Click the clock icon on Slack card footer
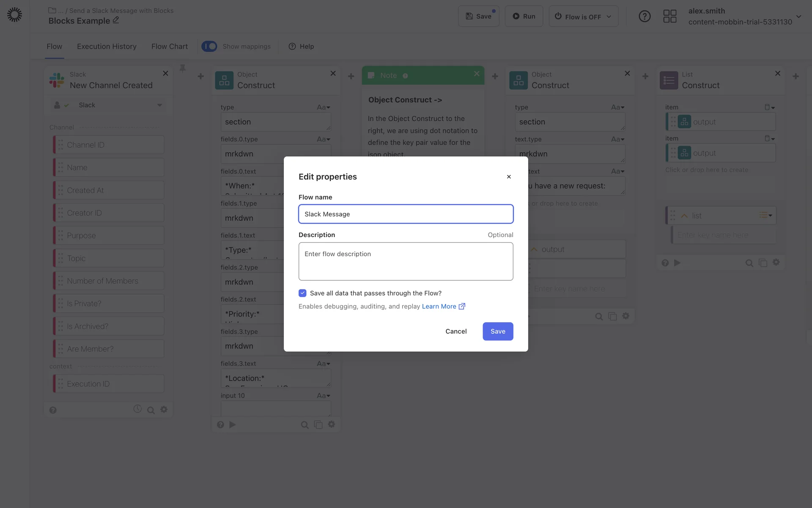Screen dimensions: 812x508 coord(137,409)
